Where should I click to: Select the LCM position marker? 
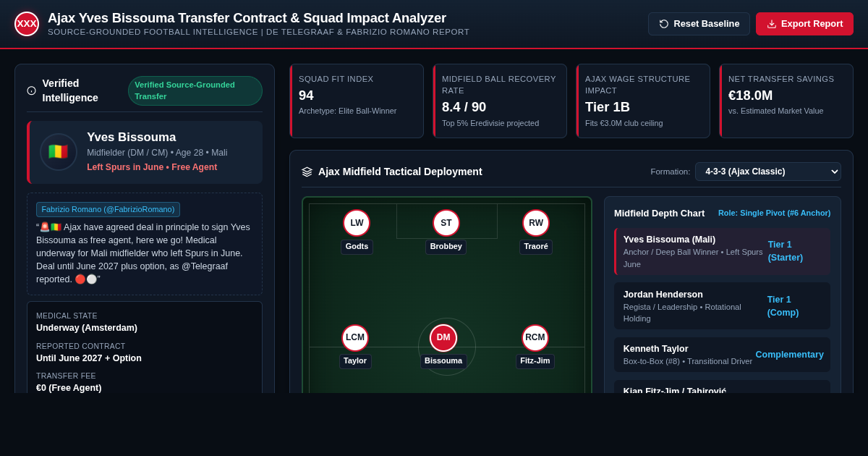[355, 338]
